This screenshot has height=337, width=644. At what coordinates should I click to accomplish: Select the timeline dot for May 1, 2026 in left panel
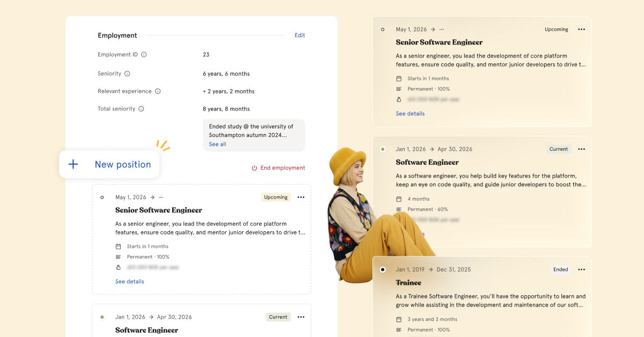pos(102,197)
